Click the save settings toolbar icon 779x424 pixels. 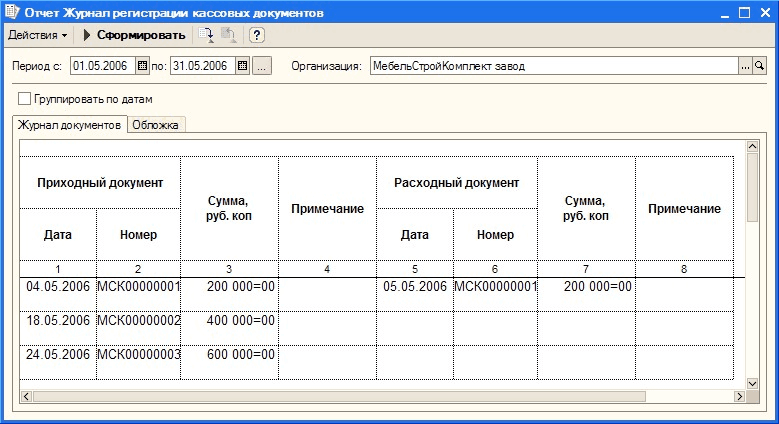click(206, 35)
